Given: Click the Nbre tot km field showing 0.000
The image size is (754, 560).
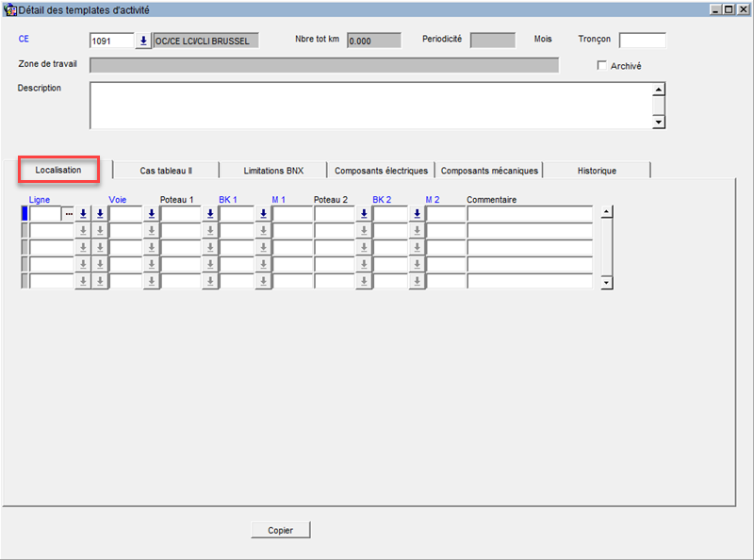Looking at the screenshot, I should (374, 41).
